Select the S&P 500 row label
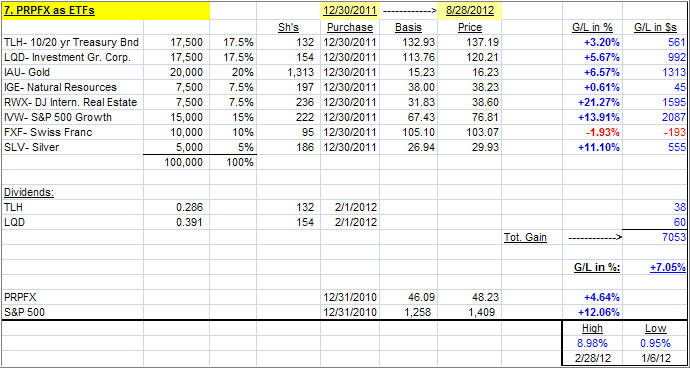Screen dimensions: 690x368 click(x=72, y=312)
